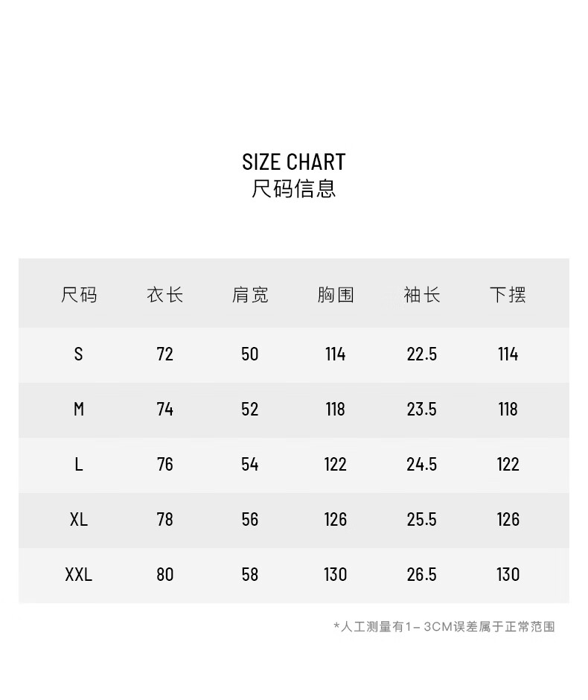Select the M size row label

78,409
